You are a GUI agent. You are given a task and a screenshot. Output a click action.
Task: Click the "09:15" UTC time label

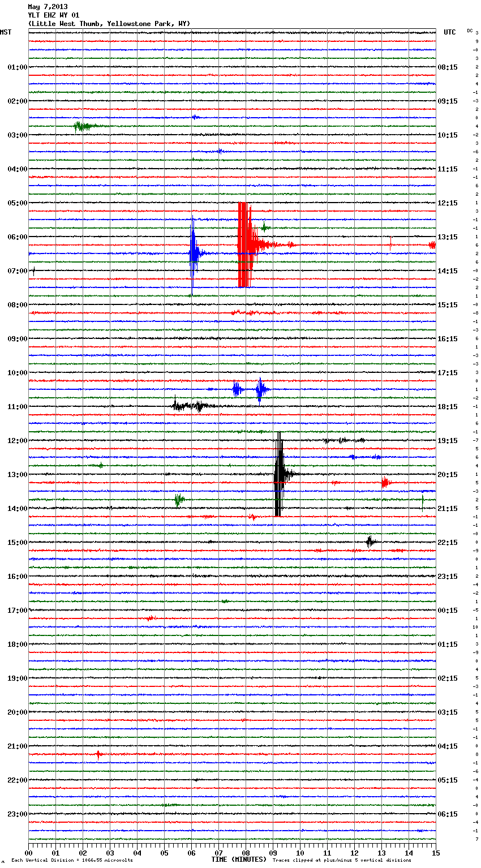[x=448, y=101]
